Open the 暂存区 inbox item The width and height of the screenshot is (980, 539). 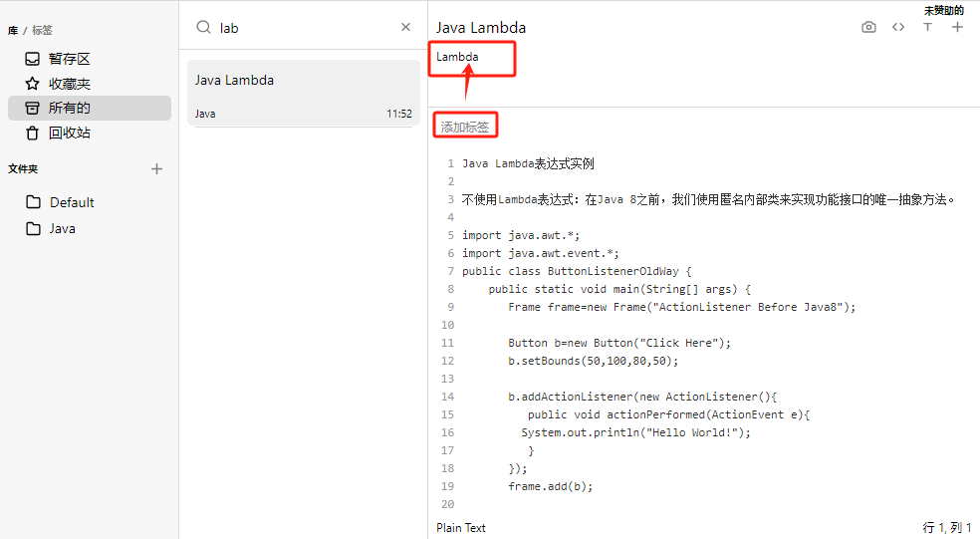pos(90,59)
